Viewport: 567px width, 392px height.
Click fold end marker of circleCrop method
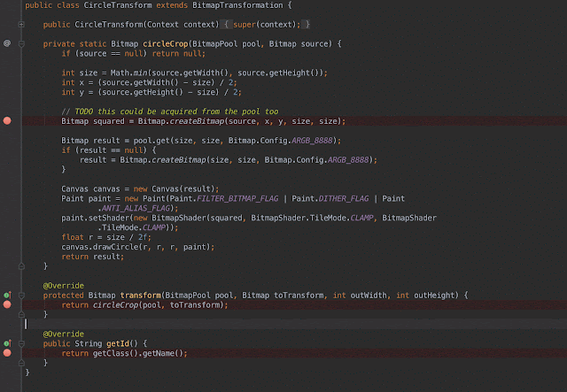[x=21, y=266]
